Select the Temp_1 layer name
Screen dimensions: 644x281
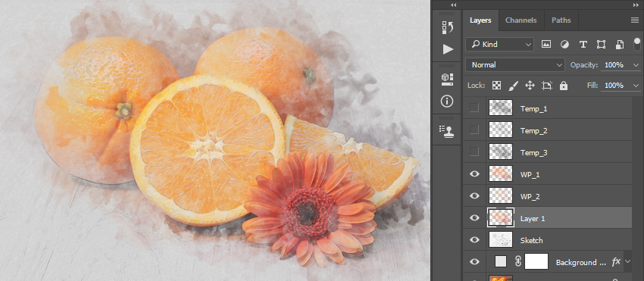533,109
